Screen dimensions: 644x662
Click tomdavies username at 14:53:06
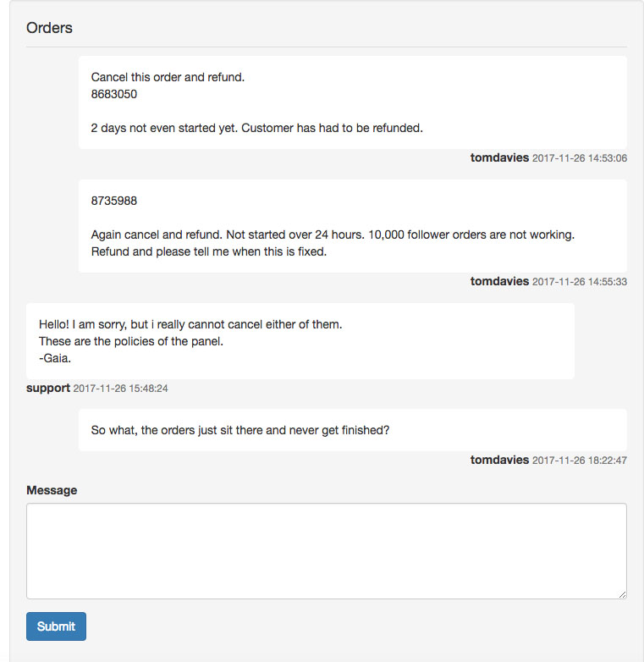pos(499,158)
